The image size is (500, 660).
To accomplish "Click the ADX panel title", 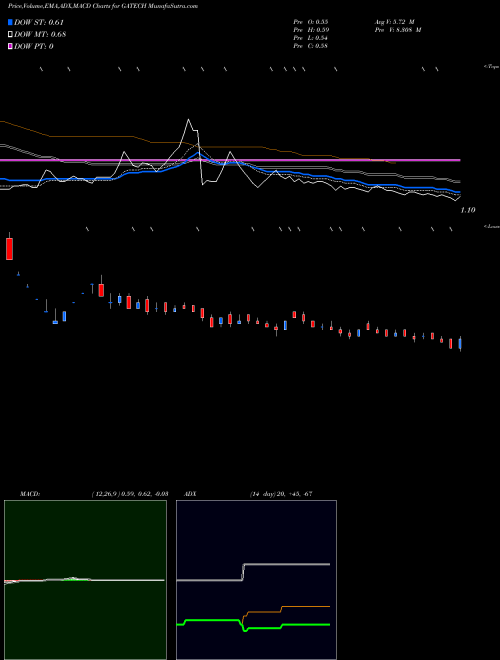I will tap(190, 493).
